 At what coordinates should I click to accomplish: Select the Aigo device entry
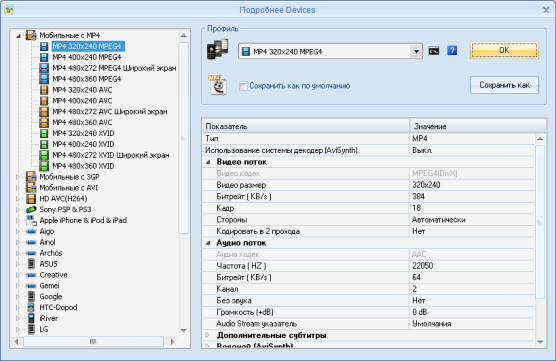tap(46, 232)
